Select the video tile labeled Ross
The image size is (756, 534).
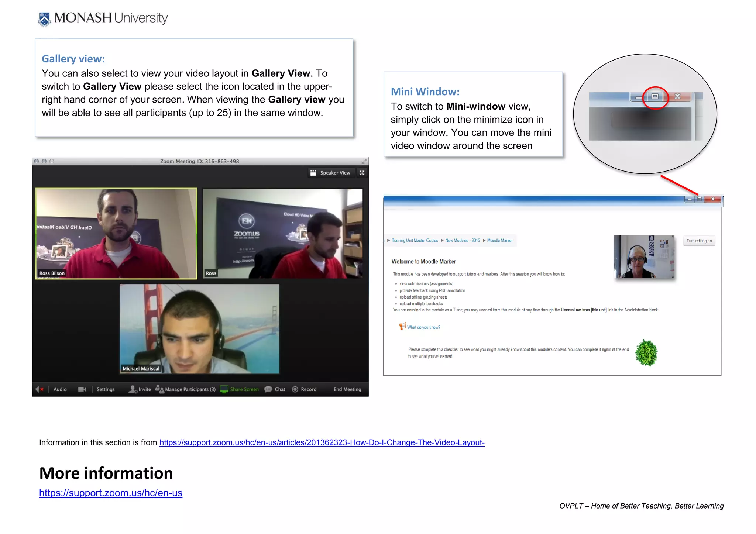[x=283, y=233]
